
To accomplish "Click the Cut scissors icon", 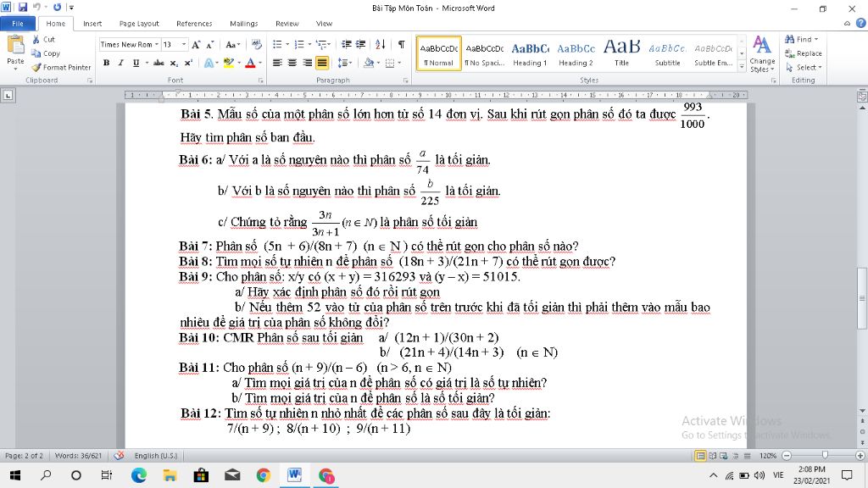I will pyautogui.click(x=36, y=39).
